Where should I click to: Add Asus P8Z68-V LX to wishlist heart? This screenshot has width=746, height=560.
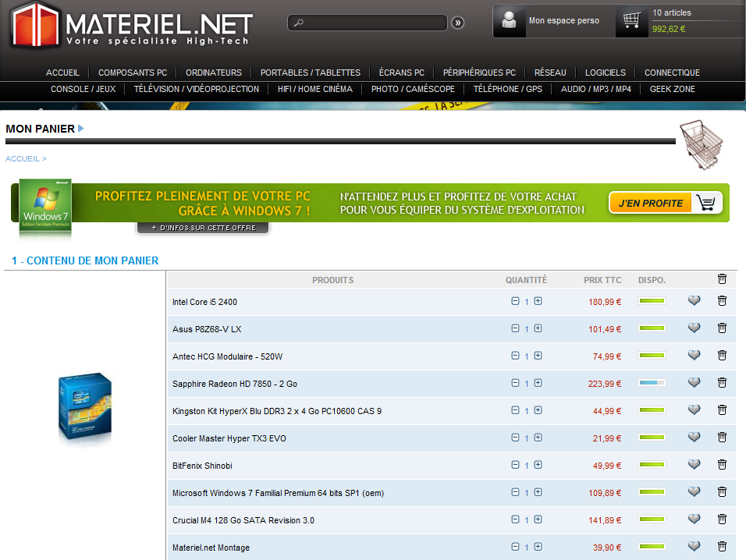click(694, 328)
